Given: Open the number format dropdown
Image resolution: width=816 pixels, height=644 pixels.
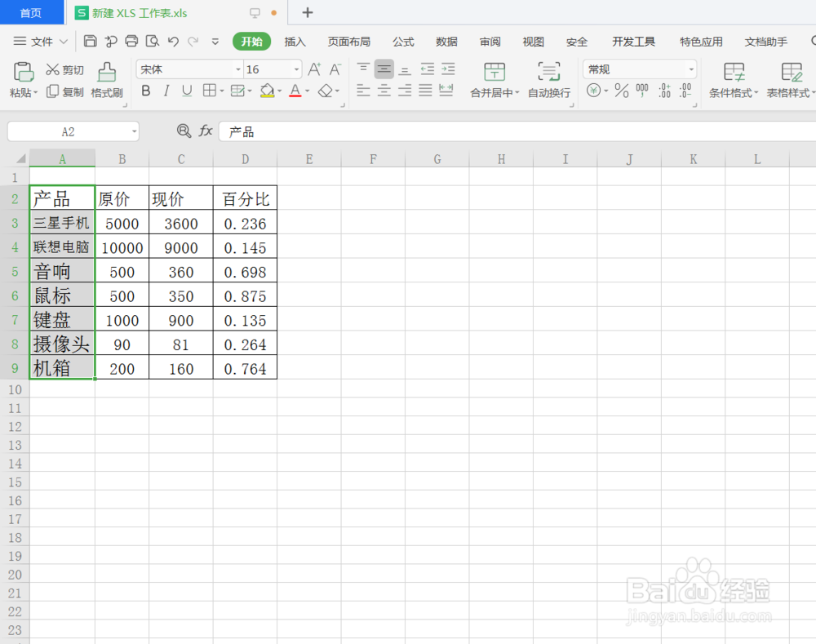Looking at the screenshot, I should 691,69.
